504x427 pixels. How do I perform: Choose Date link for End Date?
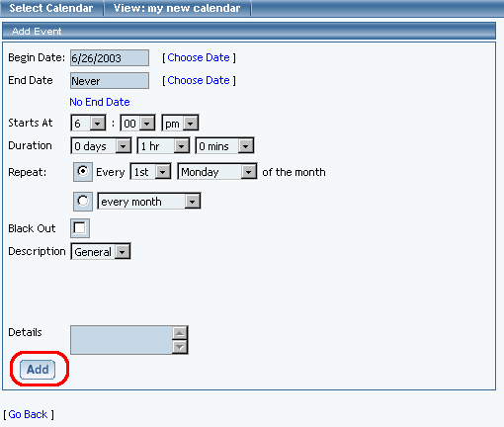tap(199, 80)
